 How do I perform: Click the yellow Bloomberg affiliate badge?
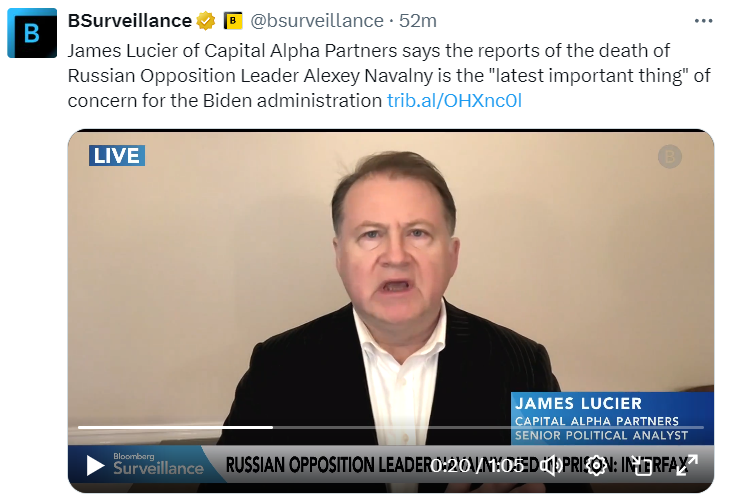pos(233,20)
